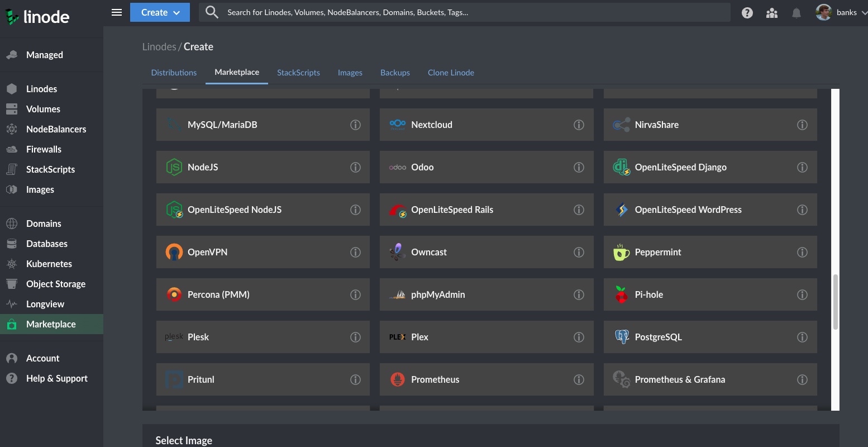Screen dimensions: 868x447
Task: Select the Prometheus app card
Action: point(487,379)
